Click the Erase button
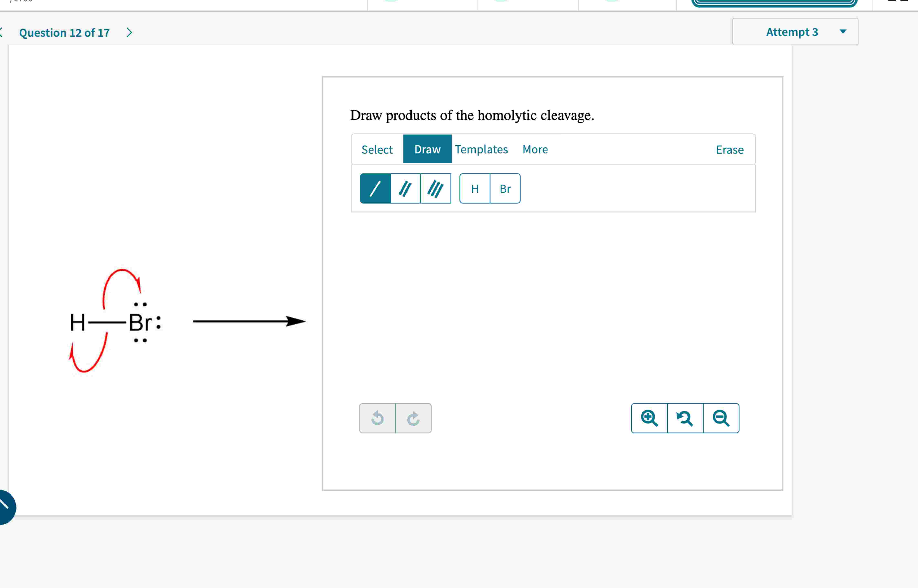The width and height of the screenshot is (918, 588). pos(729,150)
